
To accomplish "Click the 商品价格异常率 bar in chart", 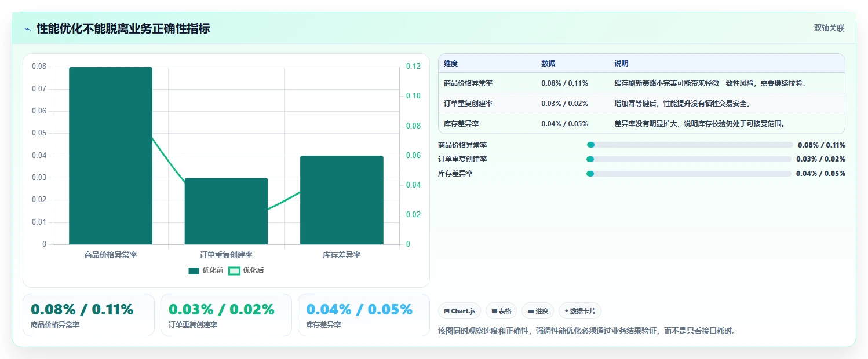I will (111, 156).
